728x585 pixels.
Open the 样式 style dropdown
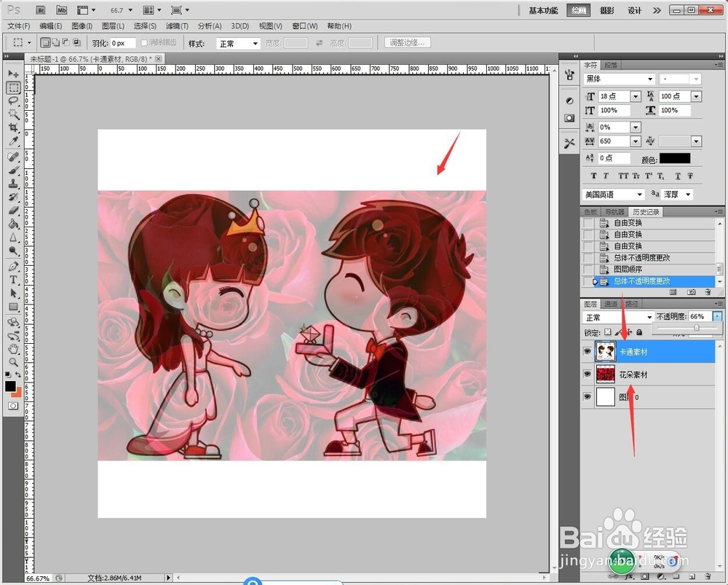click(238, 44)
